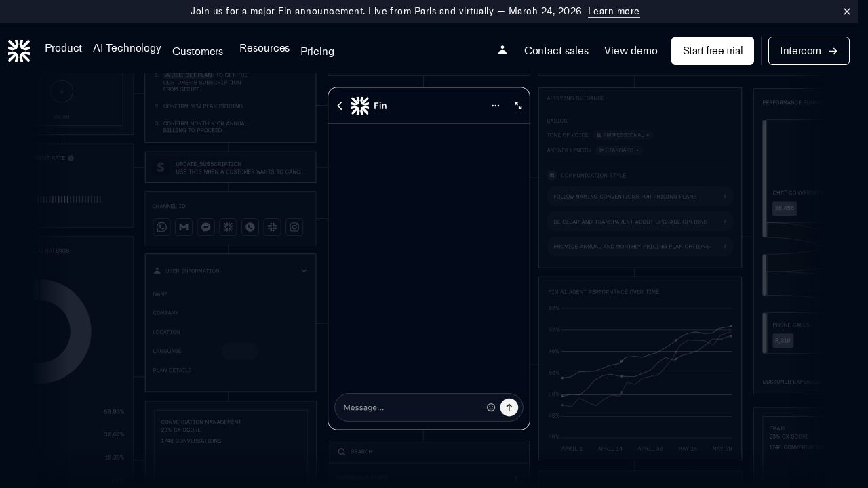Click the info icon beside Rate label
The width and height of the screenshot is (868, 488).
(71, 158)
